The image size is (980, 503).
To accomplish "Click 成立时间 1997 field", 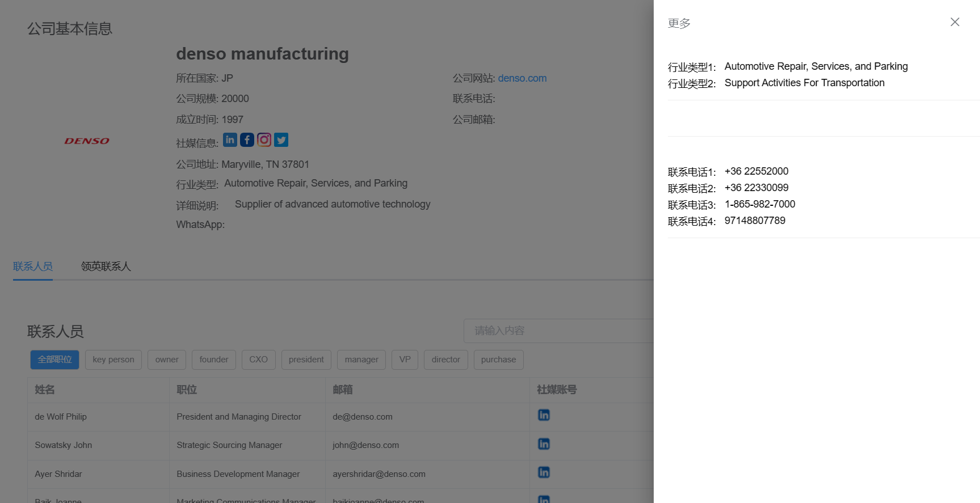I will pos(209,120).
